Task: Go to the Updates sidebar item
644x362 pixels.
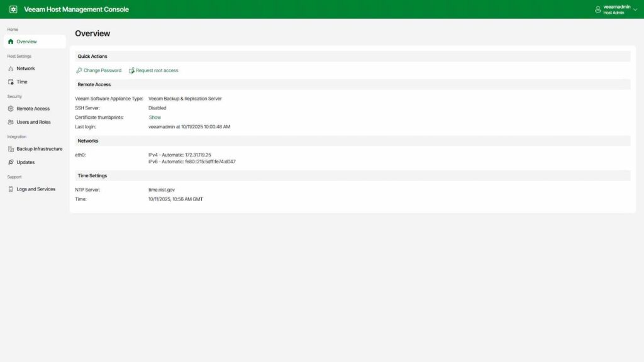Action: click(x=25, y=162)
